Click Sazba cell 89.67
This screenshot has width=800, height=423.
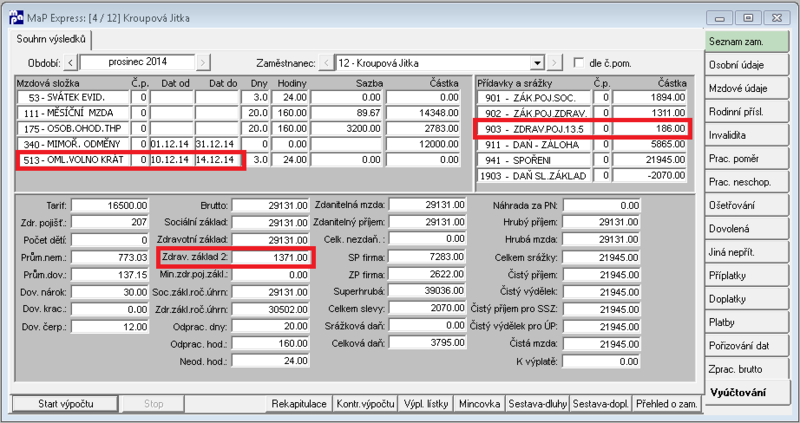point(347,113)
